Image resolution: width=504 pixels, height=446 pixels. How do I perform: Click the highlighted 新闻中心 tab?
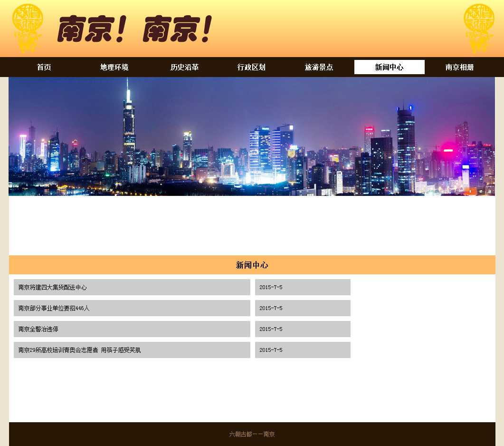389,67
